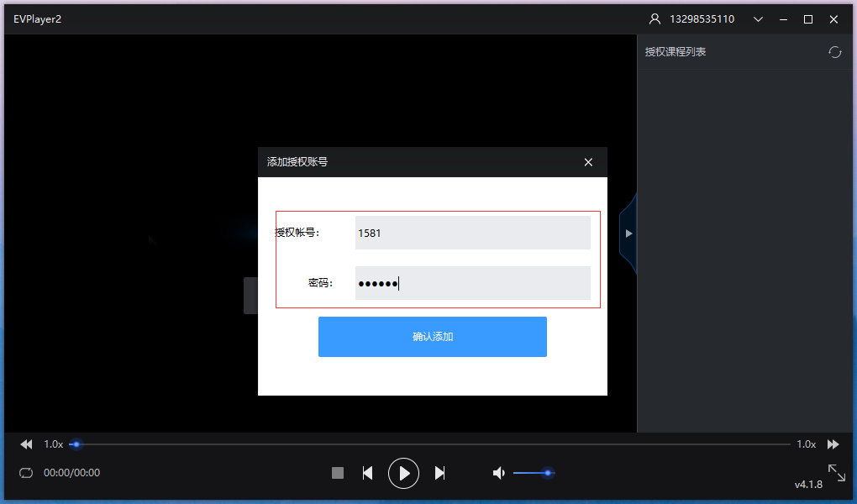Refresh the authorized course list
This screenshot has width=857, height=504.
click(834, 52)
